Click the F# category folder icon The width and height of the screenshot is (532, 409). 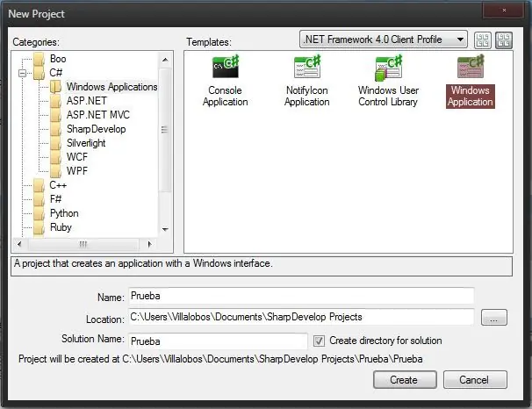tap(39, 199)
